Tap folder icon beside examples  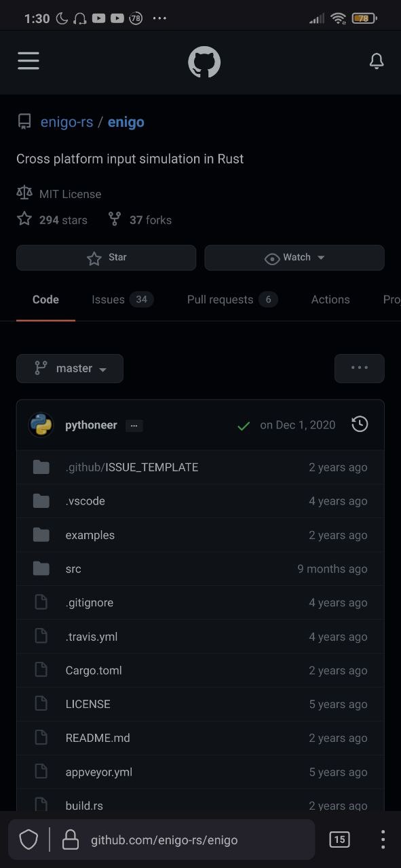(41, 535)
